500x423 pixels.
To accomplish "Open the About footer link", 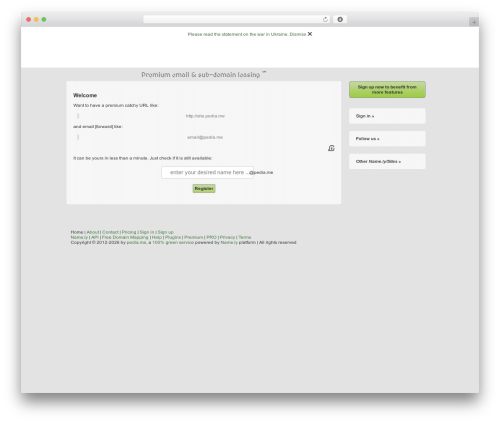I will pyautogui.click(x=93, y=232).
